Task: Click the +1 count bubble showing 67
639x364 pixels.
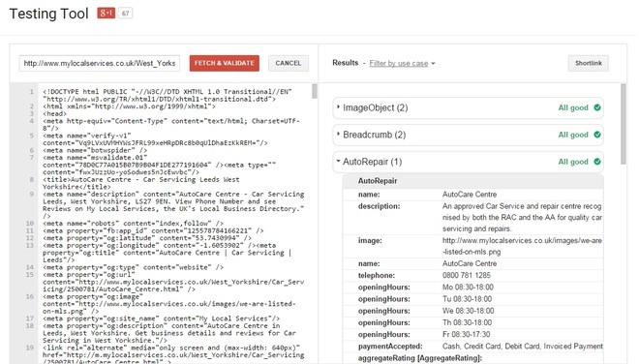Action: click(126, 14)
